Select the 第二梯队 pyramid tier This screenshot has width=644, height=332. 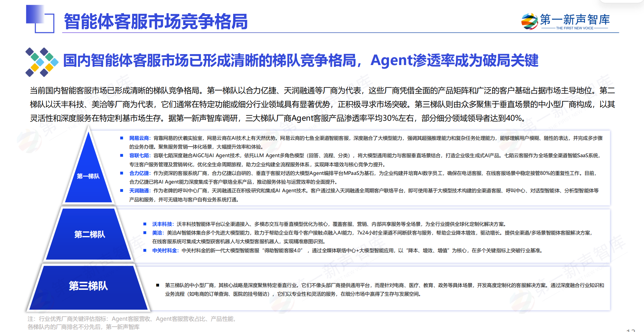coord(89,234)
